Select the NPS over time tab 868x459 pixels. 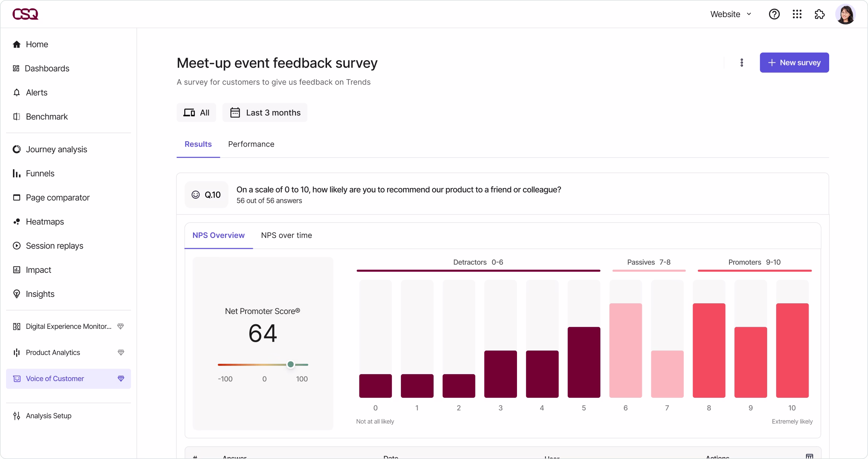286,236
